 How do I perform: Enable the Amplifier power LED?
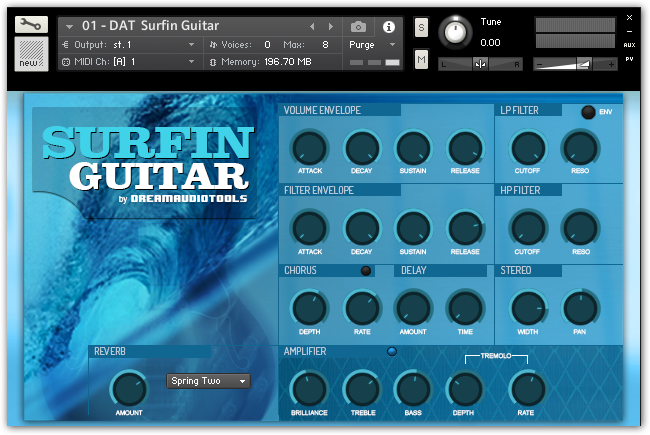pos(391,351)
